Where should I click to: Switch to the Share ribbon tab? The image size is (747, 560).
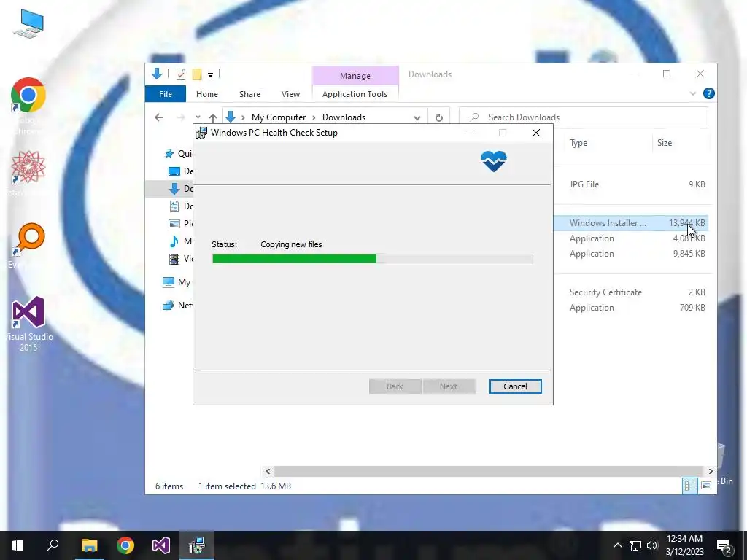pos(249,94)
